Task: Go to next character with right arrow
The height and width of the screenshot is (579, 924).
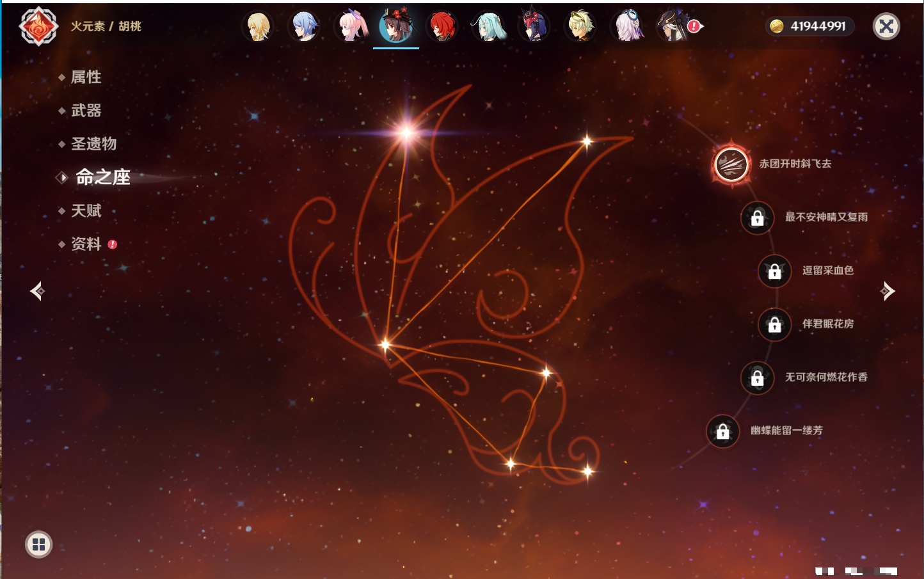Action: (888, 291)
